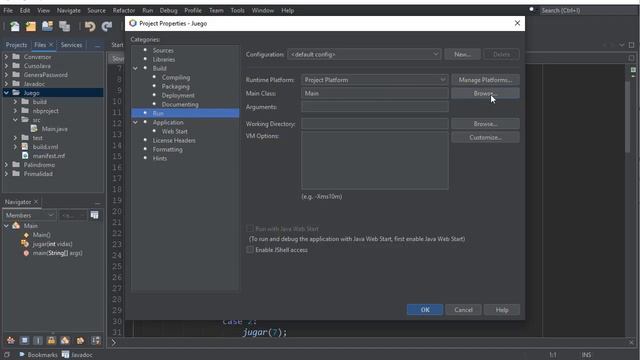Screen dimensions: 640x360
Task: Expand the GeneraPassword folder
Action: [x=6, y=75]
